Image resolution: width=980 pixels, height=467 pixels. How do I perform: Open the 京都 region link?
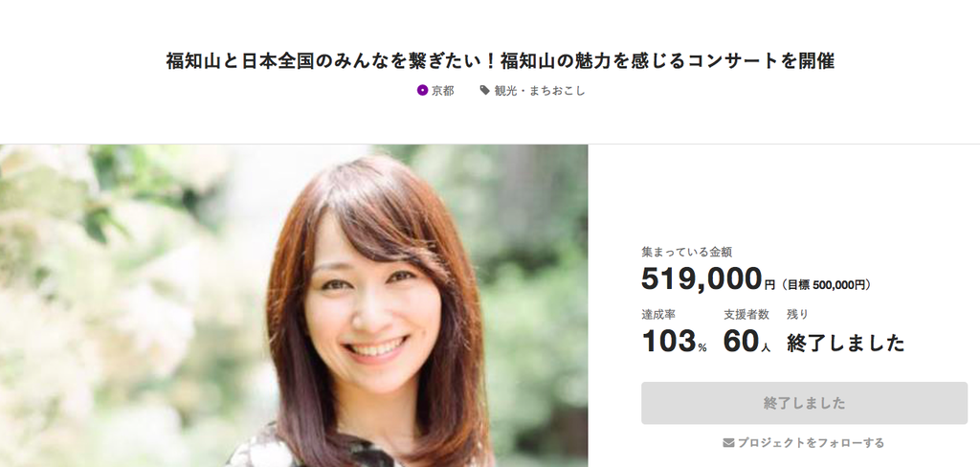coord(443,91)
